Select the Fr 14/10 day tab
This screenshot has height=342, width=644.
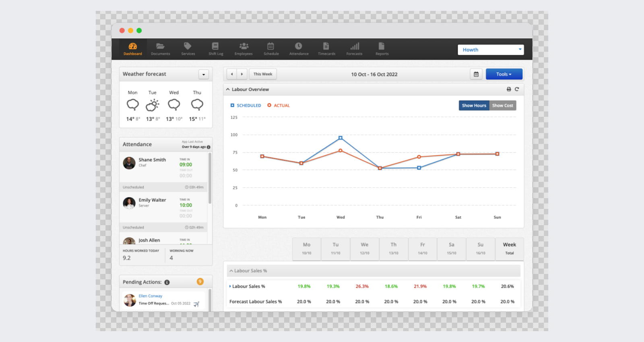(423, 249)
